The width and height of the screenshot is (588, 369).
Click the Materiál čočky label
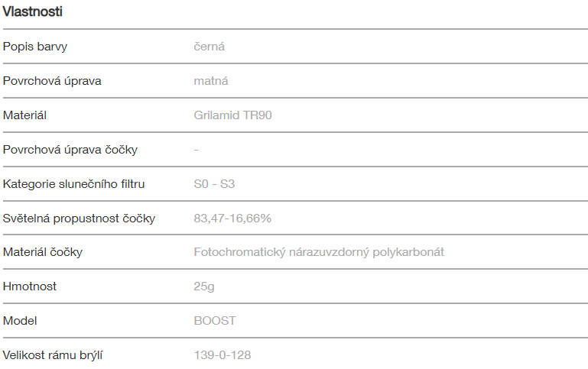[x=43, y=252]
